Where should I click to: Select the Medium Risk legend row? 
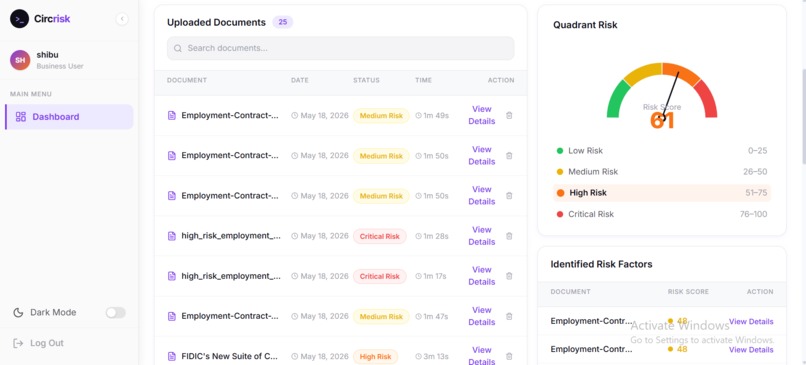[x=662, y=172]
